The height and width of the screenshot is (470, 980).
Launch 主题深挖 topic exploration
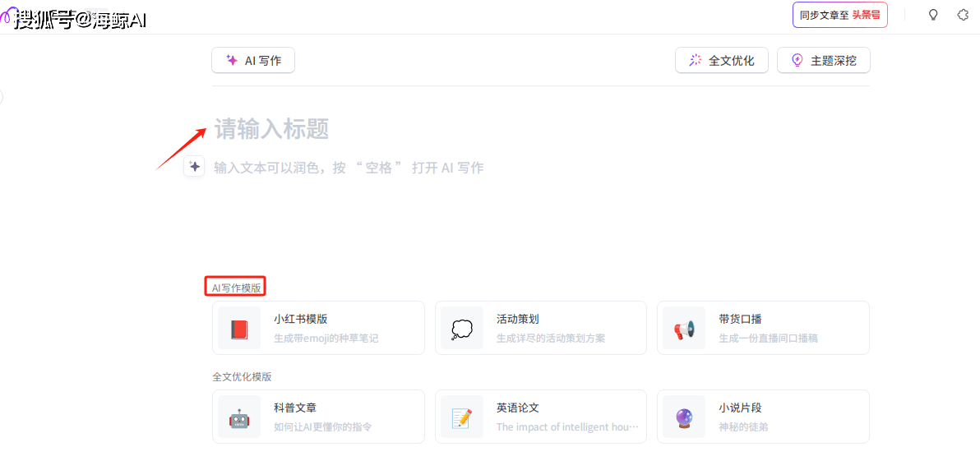pyautogui.click(x=823, y=60)
